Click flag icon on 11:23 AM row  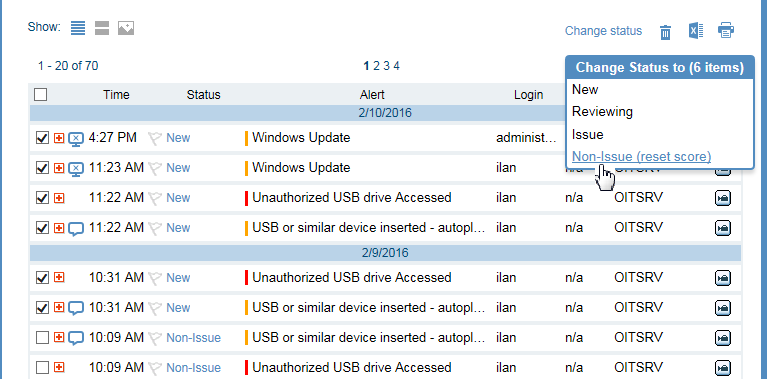[x=155, y=169]
